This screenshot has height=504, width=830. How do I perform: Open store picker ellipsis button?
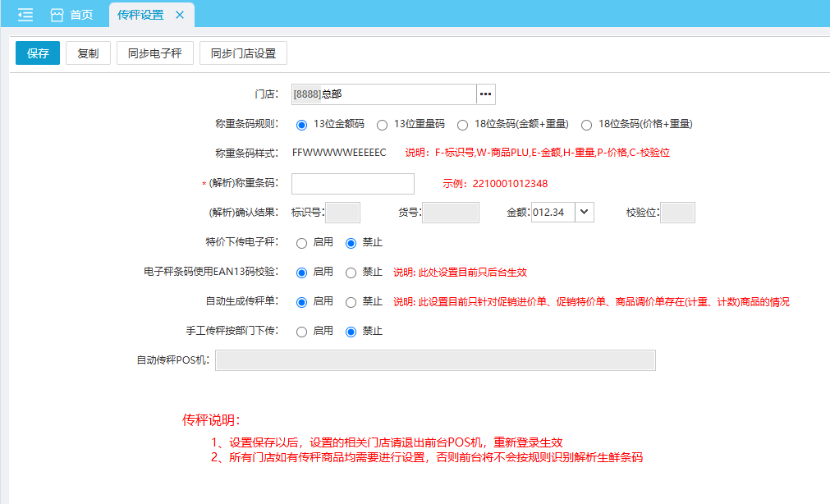[486, 94]
